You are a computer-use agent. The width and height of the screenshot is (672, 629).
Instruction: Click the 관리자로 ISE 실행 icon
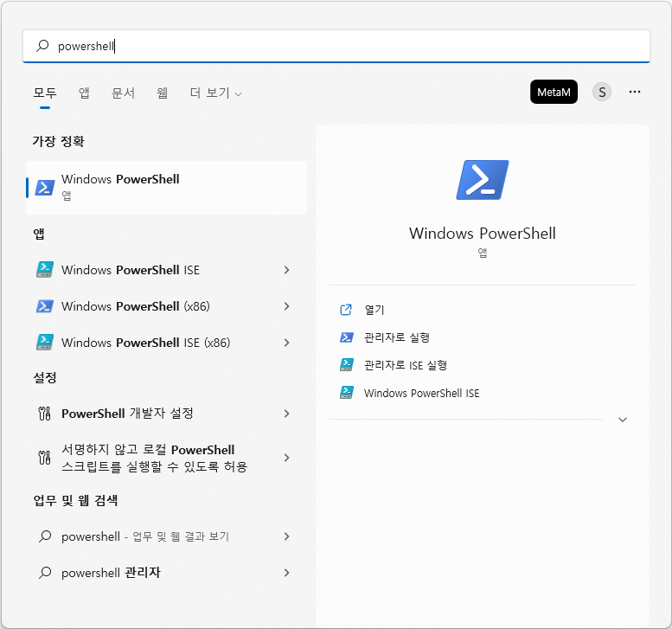pyautogui.click(x=346, y=365)
